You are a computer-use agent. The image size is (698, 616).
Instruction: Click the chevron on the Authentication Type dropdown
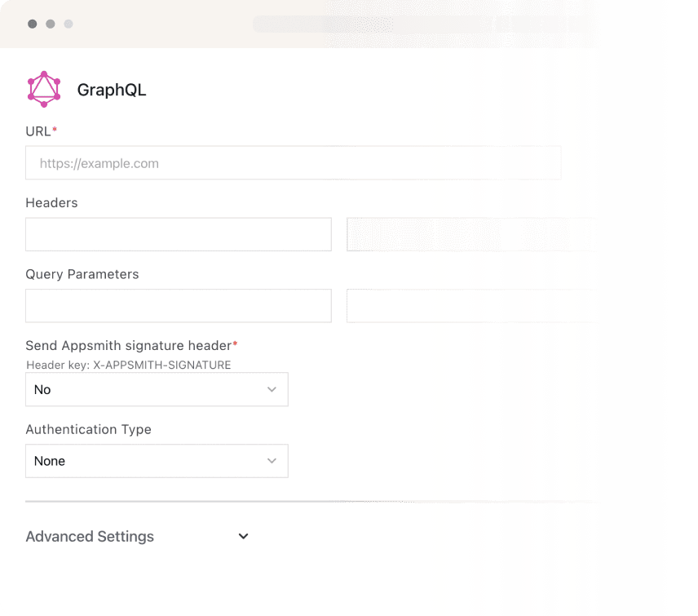pyautogui.click(x=272, y=461)
